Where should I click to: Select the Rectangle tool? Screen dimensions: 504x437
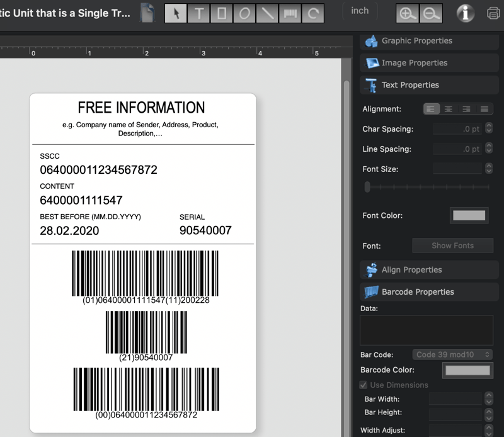pos(220,14)
